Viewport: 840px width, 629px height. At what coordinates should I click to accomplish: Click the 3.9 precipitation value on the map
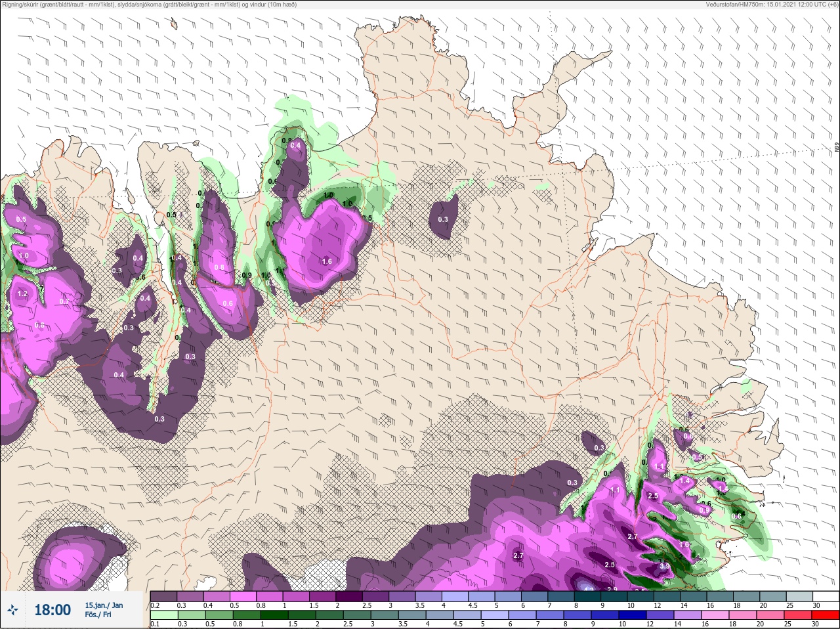[664, 566]
